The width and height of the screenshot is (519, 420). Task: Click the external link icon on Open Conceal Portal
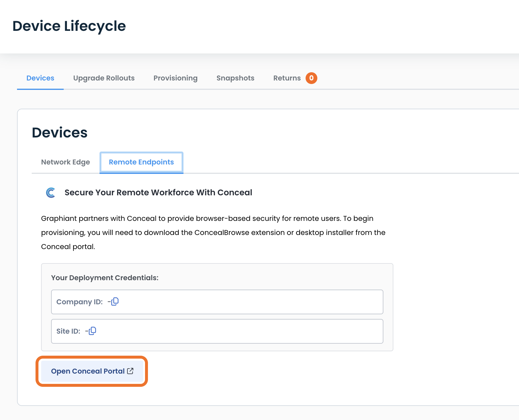[x=130, y=371]
